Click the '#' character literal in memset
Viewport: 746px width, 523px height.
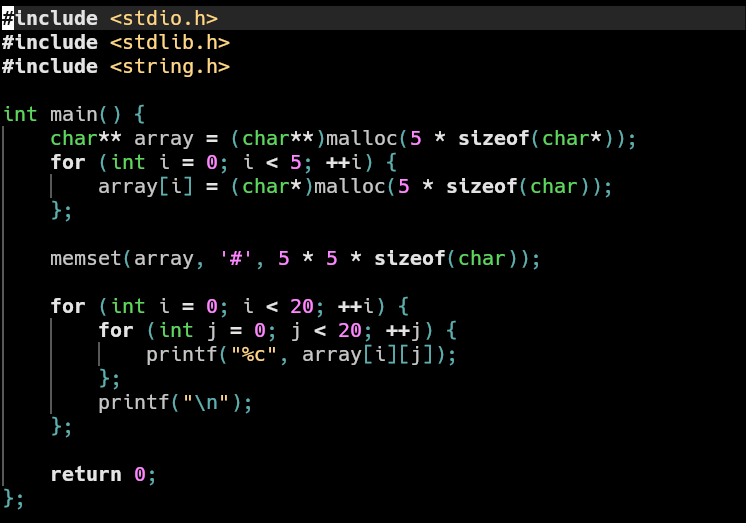point(236,258)
